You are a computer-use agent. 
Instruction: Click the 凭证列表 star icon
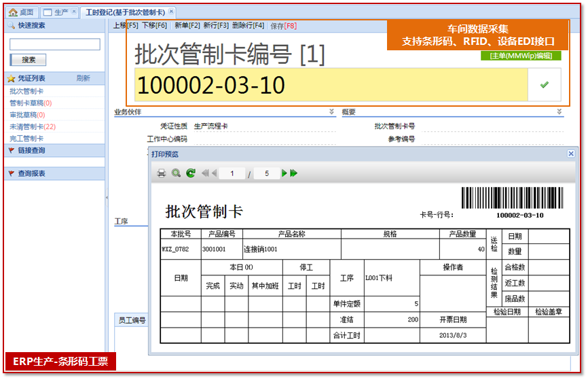[x=12, y=78]
